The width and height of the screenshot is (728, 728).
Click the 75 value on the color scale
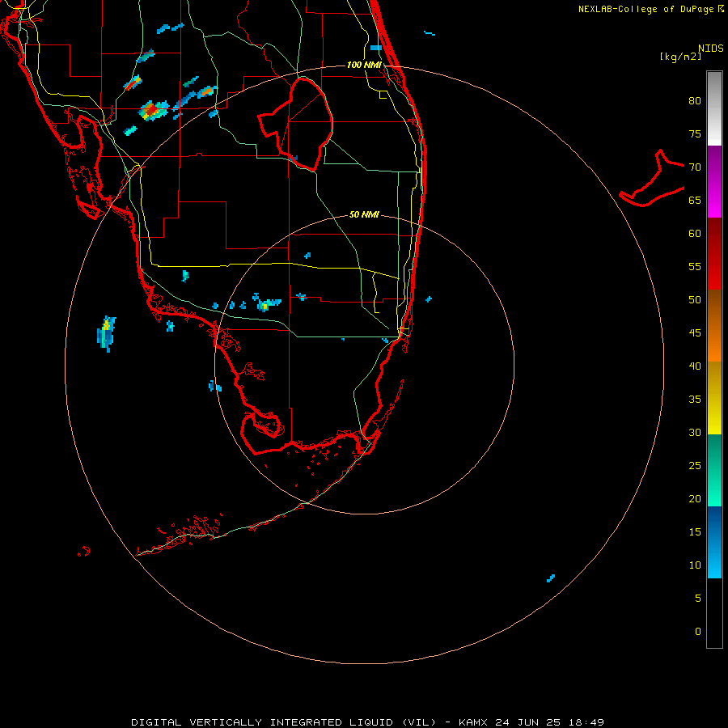[x=695, y=133]
